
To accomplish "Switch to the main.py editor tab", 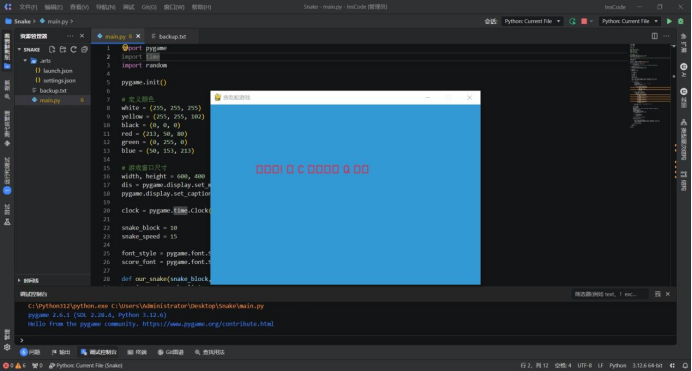I will (x=115, y=36).
